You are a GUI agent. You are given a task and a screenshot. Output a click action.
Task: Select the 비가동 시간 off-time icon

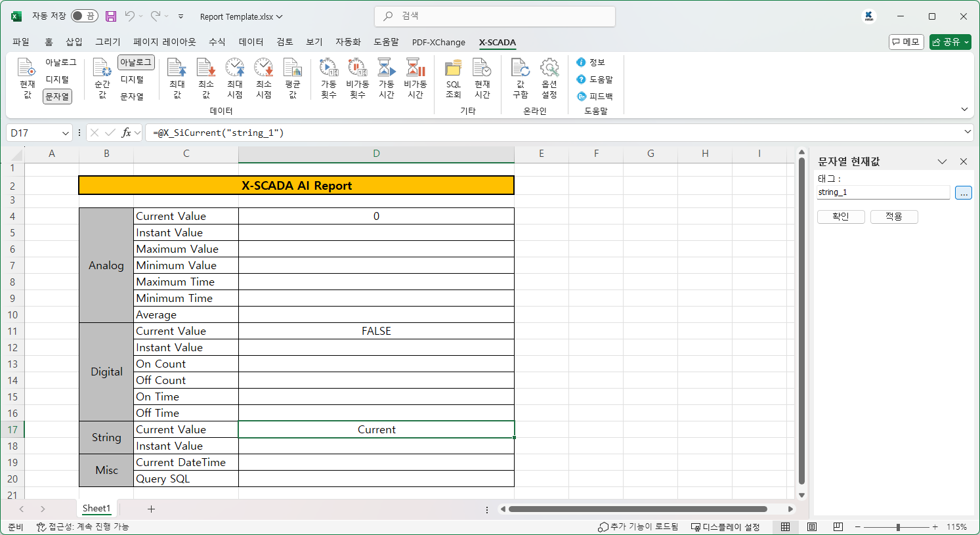[415, 78]
